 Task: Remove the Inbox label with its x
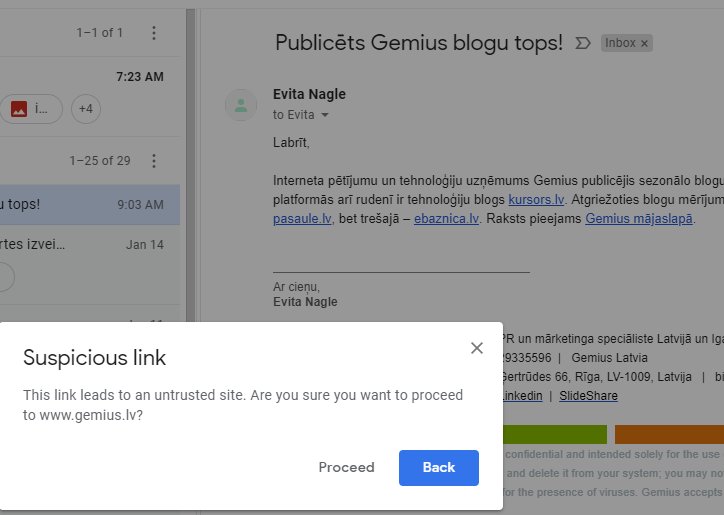[644, 43]
